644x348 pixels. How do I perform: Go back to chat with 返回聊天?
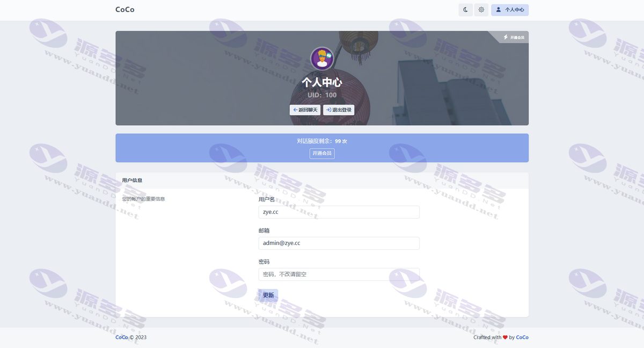pyautogui.click(x=305, y=110)
